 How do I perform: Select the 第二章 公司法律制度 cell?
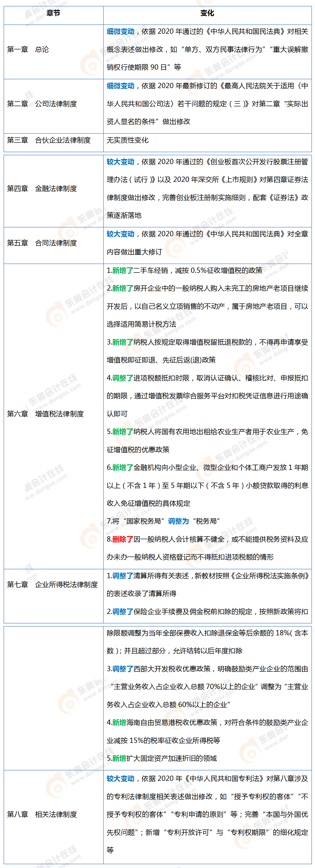coord(42,104)
